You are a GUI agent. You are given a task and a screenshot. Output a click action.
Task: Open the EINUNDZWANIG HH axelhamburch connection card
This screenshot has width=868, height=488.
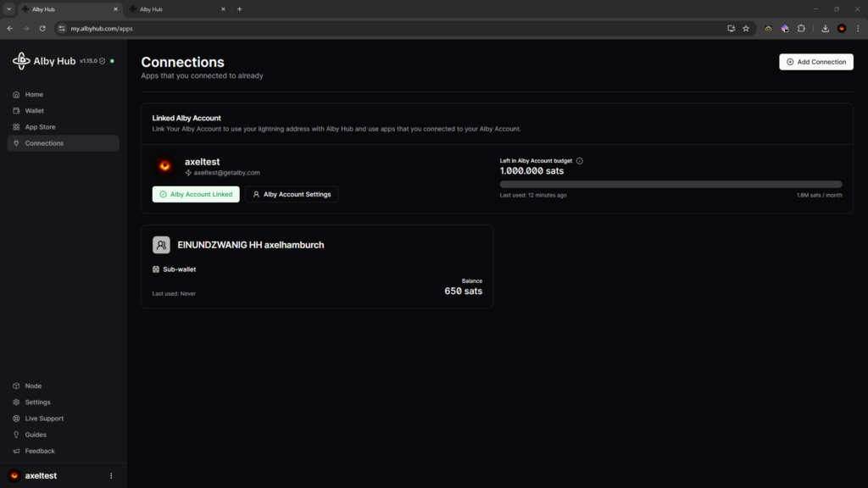317,266
